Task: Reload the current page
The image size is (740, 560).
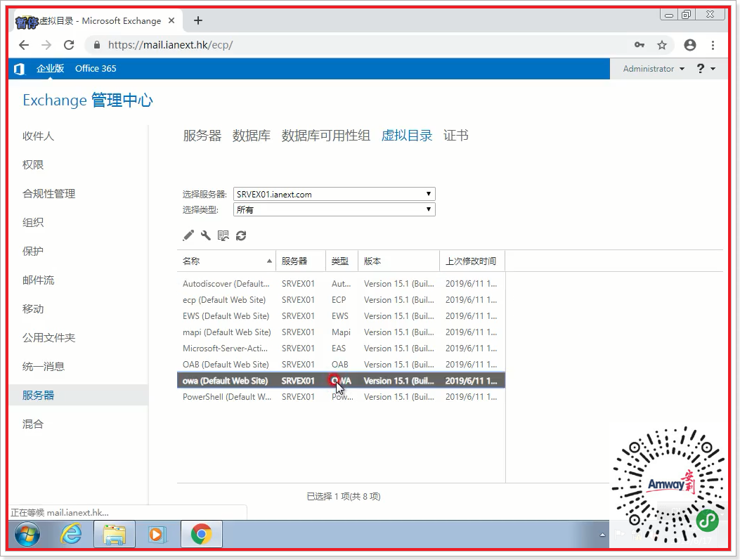Action: [x=69, y=45]
